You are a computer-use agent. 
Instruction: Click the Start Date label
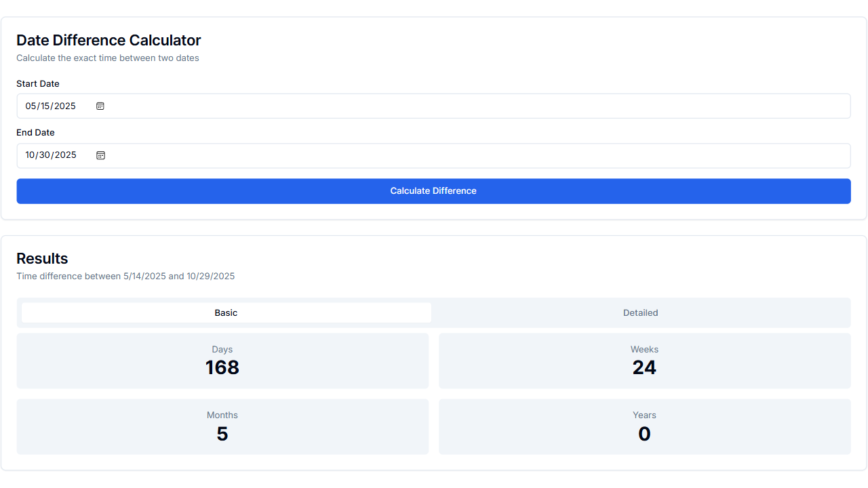38,83
